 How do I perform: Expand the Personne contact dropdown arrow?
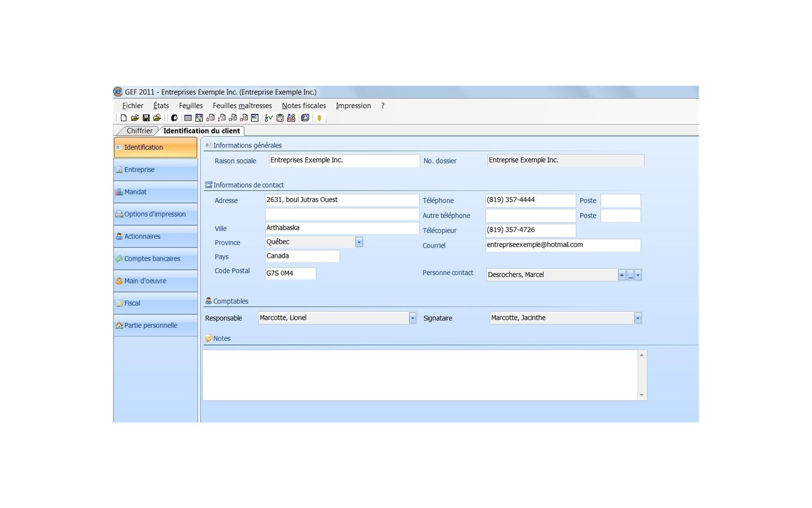point(638,275)
